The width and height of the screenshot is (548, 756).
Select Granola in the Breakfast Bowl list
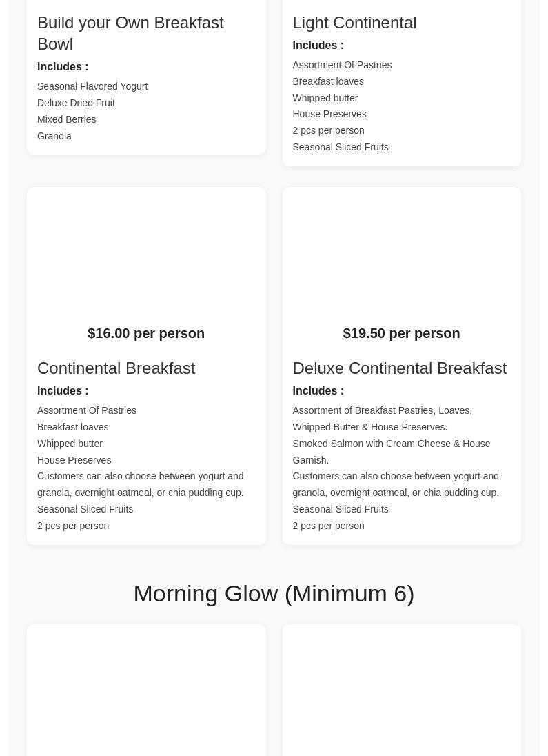pos(54,136)
